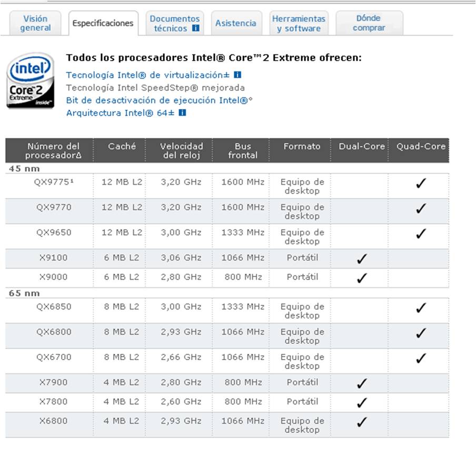Click Portátil format in X9000 row
Viewport: 476px width, 457px height.
click(303, 277)
